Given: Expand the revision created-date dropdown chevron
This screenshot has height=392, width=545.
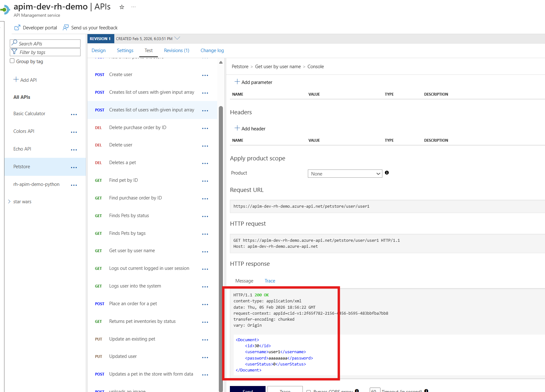Looking at the screenshot, I should coord(177,39).
